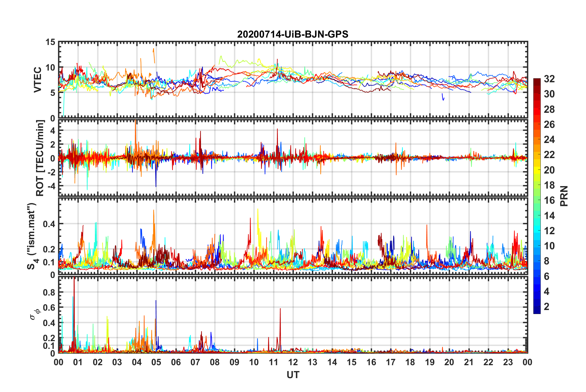Image resolution: width=586 pixels, height=392 pixels.
Task: Click inside the VTEC plot panel
Action: 293,80
